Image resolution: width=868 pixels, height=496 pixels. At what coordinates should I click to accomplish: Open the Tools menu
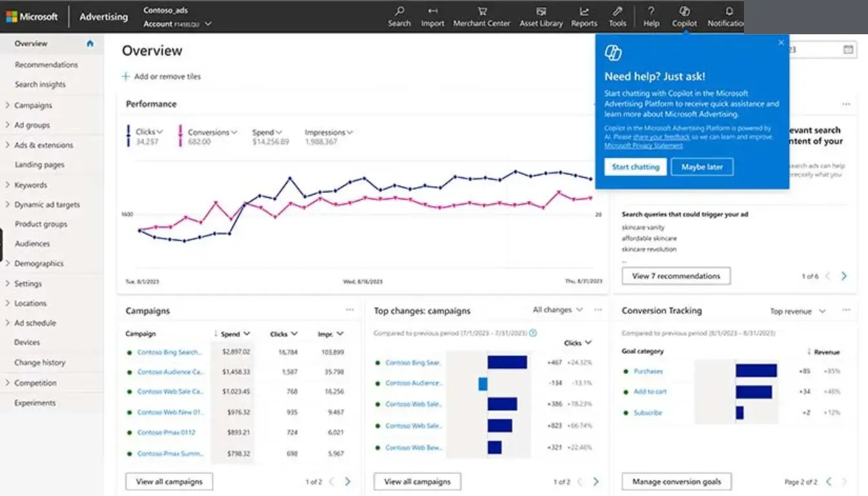tap(617, 16)
